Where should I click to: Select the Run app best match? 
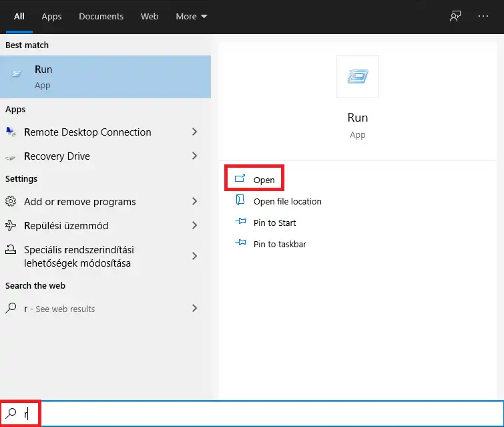point(105,77)
